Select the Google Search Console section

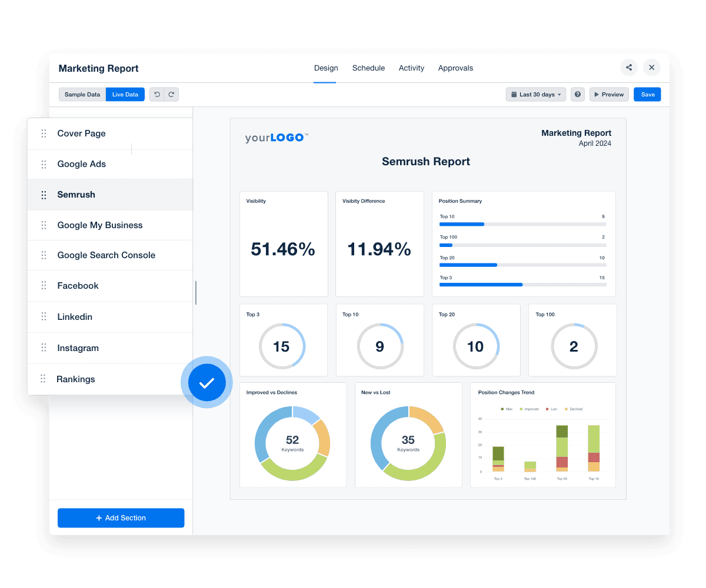pyautogui.click(x=106, y=255)
